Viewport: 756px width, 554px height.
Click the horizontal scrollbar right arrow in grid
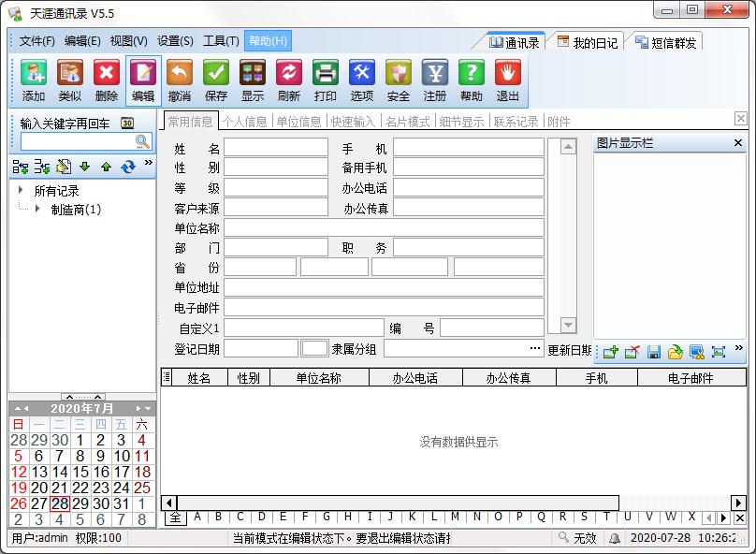click(x=738, y=503)
